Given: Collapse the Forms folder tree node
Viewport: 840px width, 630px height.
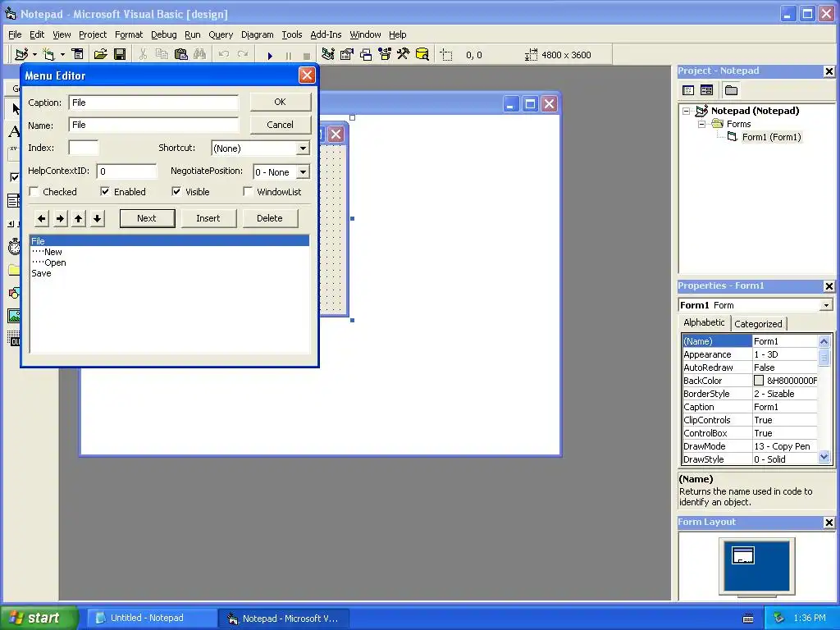Looking at the screenshot, I should pyautogui.click(x=702, y=125).
